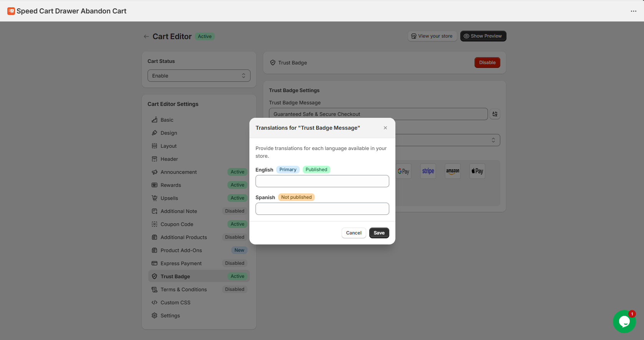644x340 pixels.
Task: Select the Google Pay badge
Action: pyautogui.click(x=403, y=171)
